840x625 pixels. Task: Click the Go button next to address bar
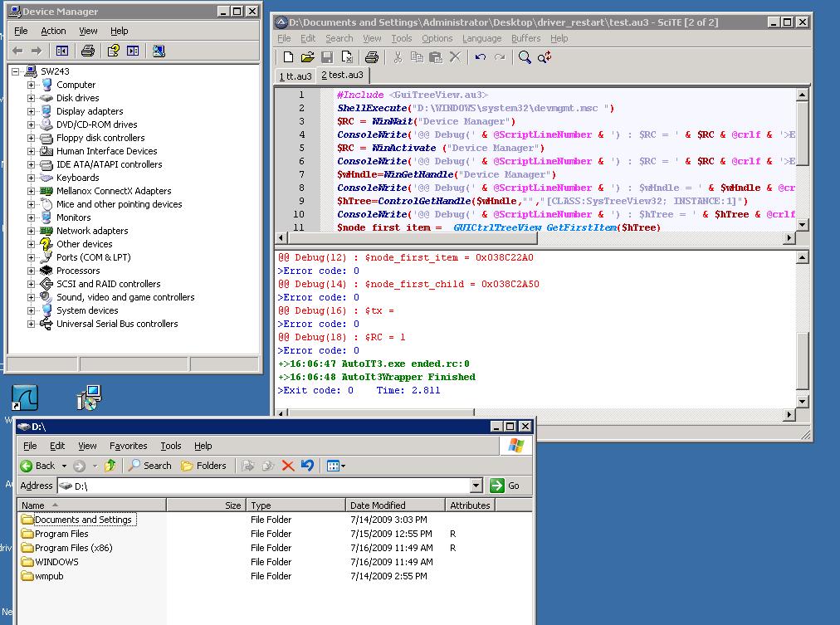click(505, 486)
